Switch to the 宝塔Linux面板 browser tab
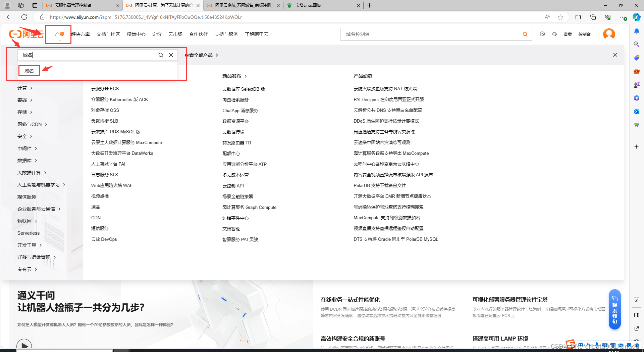 324,5
